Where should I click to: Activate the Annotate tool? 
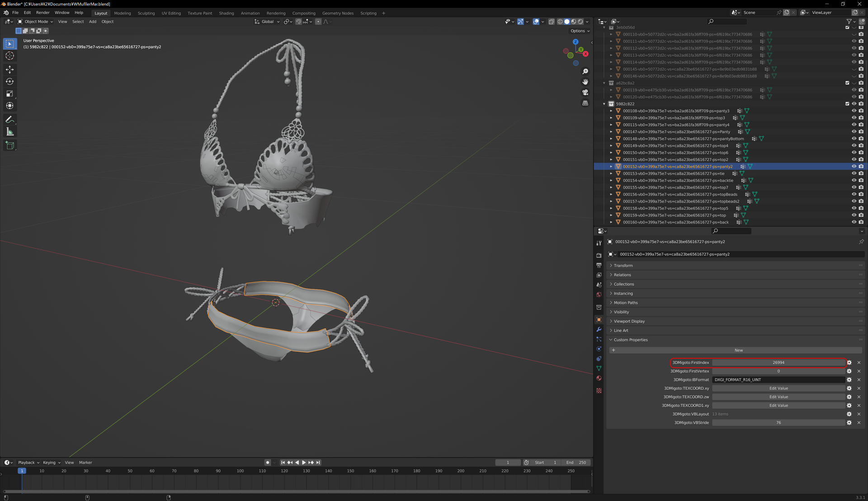click(x=10, y=120)
